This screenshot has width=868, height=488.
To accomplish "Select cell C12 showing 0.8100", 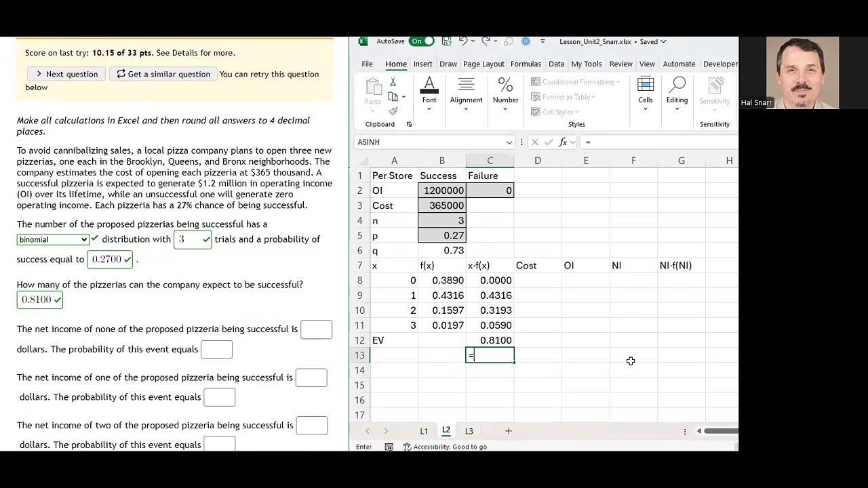I will 490,340.
